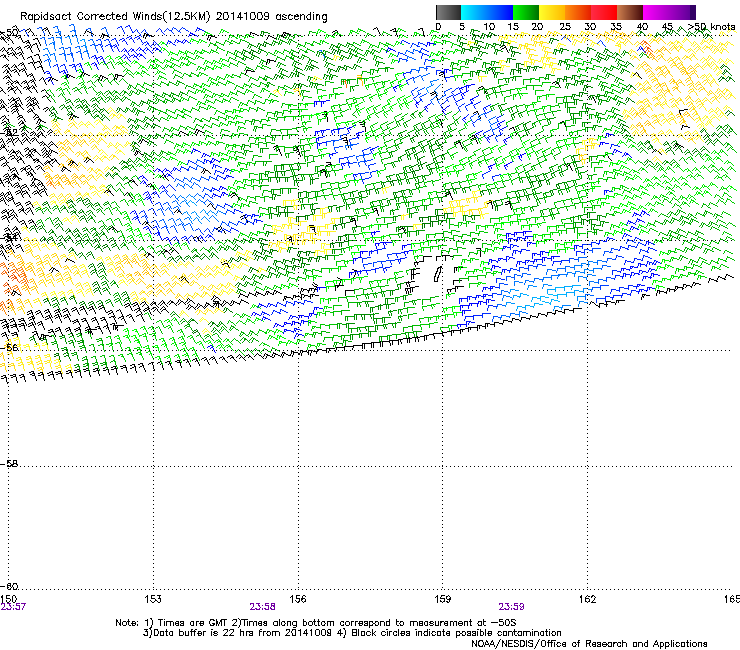Click the blue 10-15 knots color swatch
740x650 pixels.
point(500,12)
